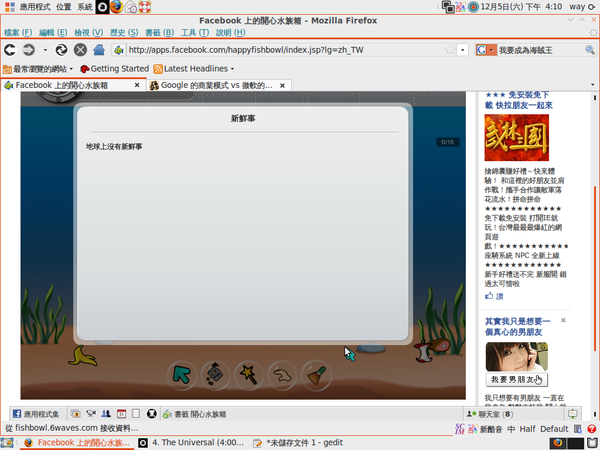The image size is (600, 450).
Task: Open 書籤 開心水族箱 bookmark
Action: pos(195,414)
